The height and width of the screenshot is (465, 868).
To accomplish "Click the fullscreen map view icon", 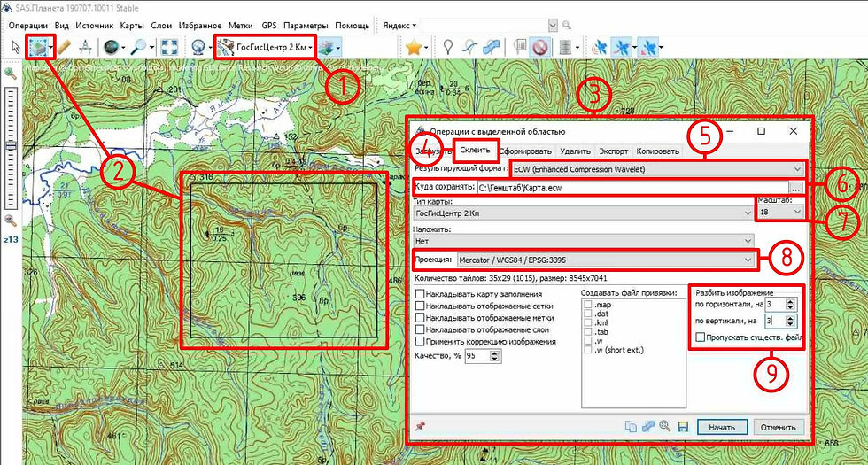I will [x=169, y=48].
